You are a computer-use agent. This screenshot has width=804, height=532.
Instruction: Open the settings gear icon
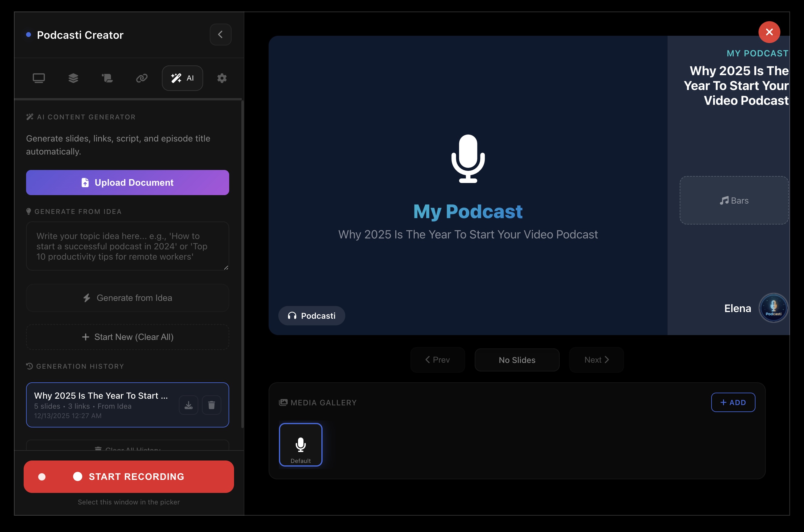click(222, 78)
